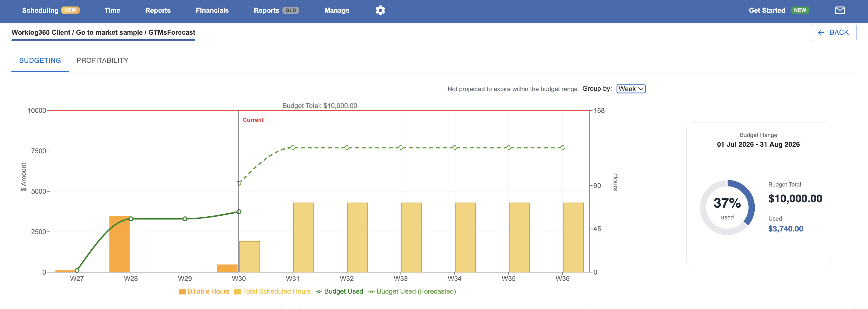Toggle Billable Hours legend entry

tap(204, 291)
